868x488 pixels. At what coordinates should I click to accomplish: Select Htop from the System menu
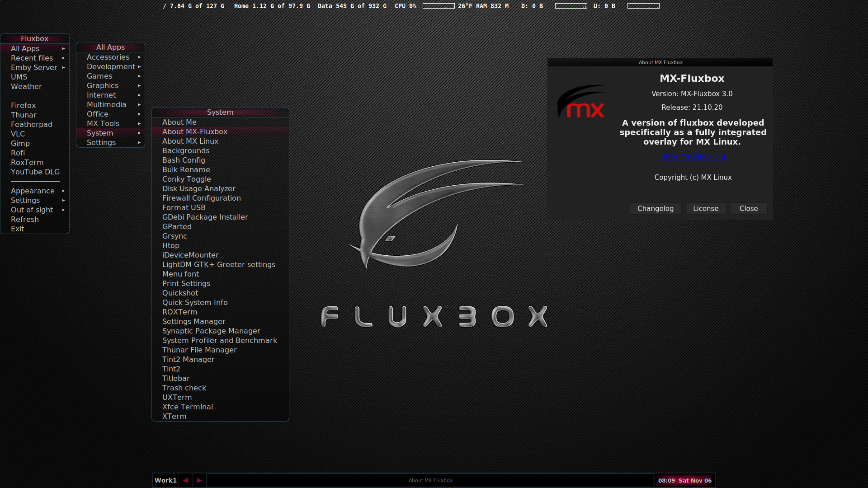click(170, 245)
